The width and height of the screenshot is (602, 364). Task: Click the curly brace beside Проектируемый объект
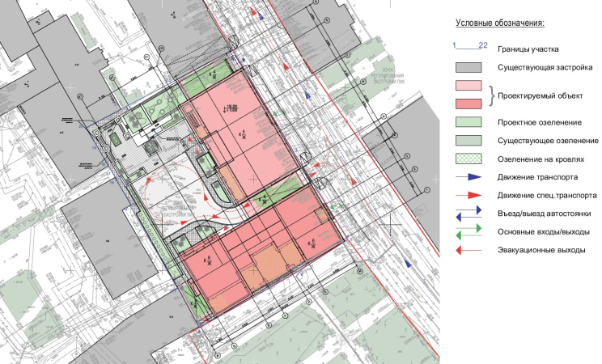(490, 95)
